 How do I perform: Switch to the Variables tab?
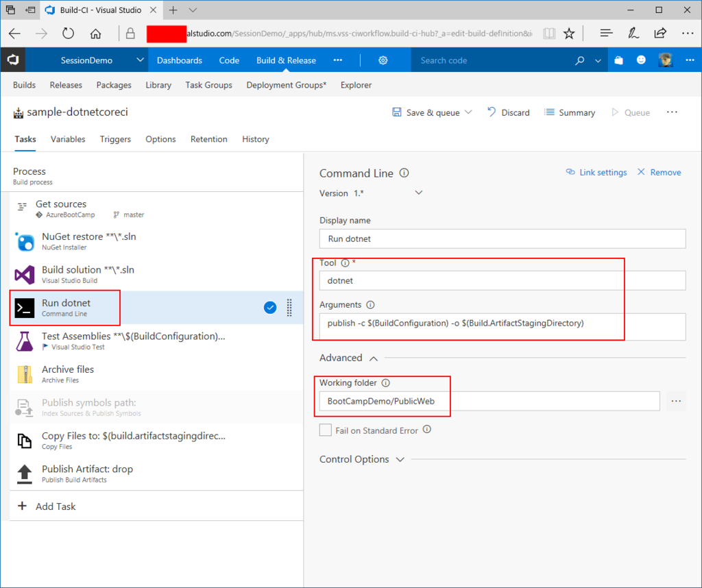pyautogui.click(x=68, y=139)
